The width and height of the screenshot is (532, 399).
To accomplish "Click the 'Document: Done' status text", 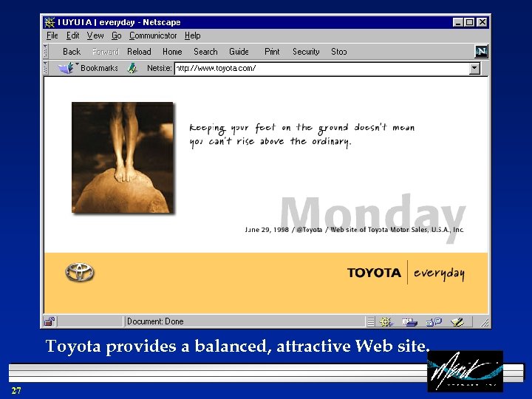I will coord(155,321).
